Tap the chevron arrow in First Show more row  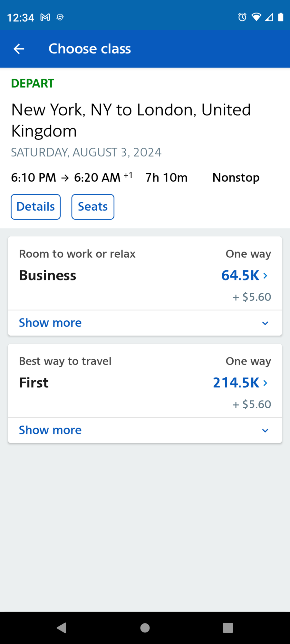265,431
